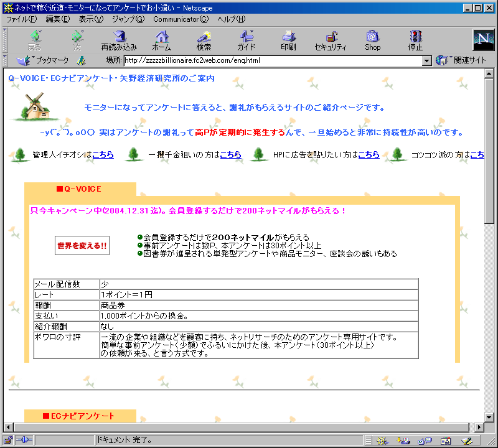Image resolution: width=498 pixels, height=448 pixels.
Task: Open the ブックマーク (Bookmarks) menu button
Action: 43,60
